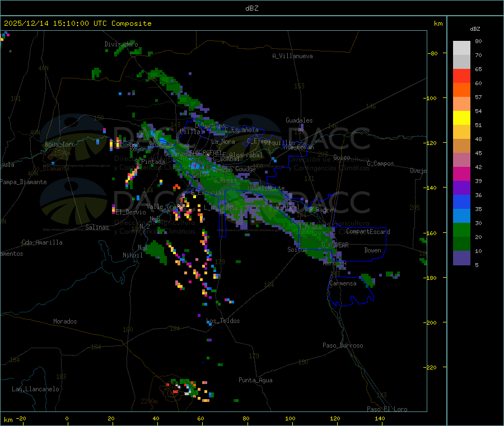Click the 'Nihuil' map label
Screen dimensions: 504x426
pos(132,255)
